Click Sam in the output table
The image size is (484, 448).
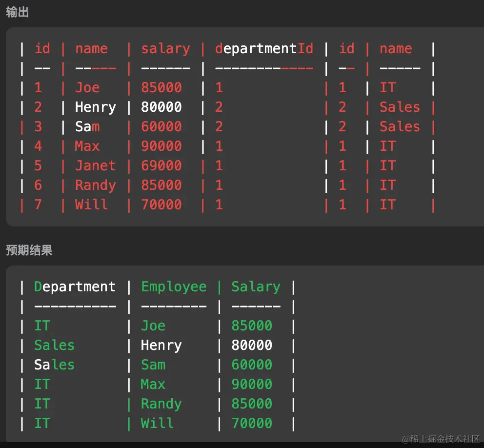[87, 127]
